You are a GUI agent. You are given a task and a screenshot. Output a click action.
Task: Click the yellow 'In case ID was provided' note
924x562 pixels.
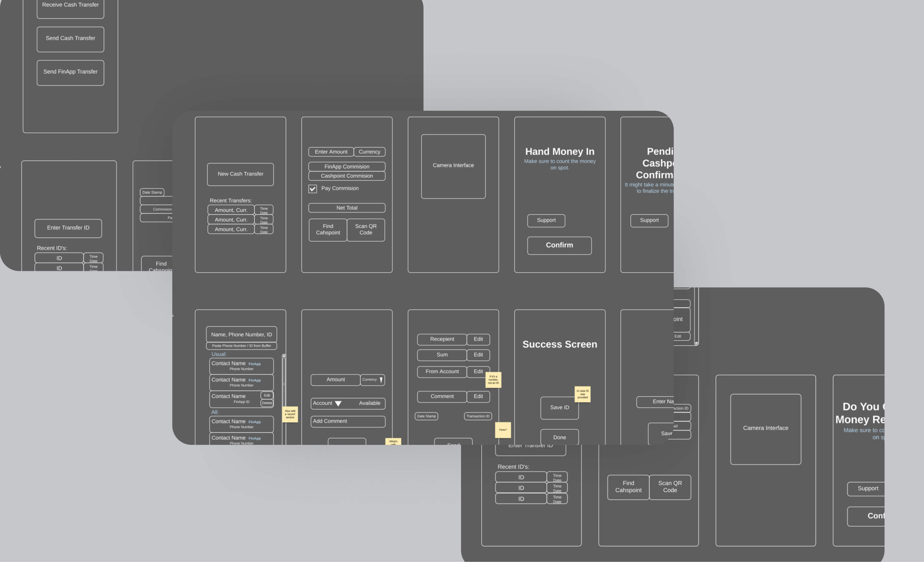click(x=582, y=394)
